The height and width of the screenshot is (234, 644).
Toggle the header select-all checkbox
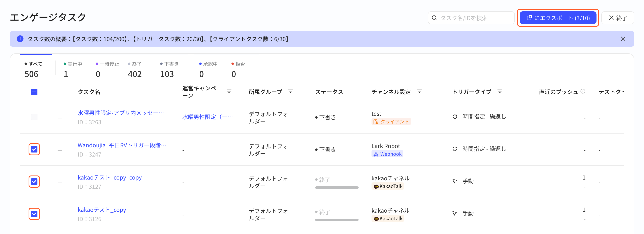(34, 92)
